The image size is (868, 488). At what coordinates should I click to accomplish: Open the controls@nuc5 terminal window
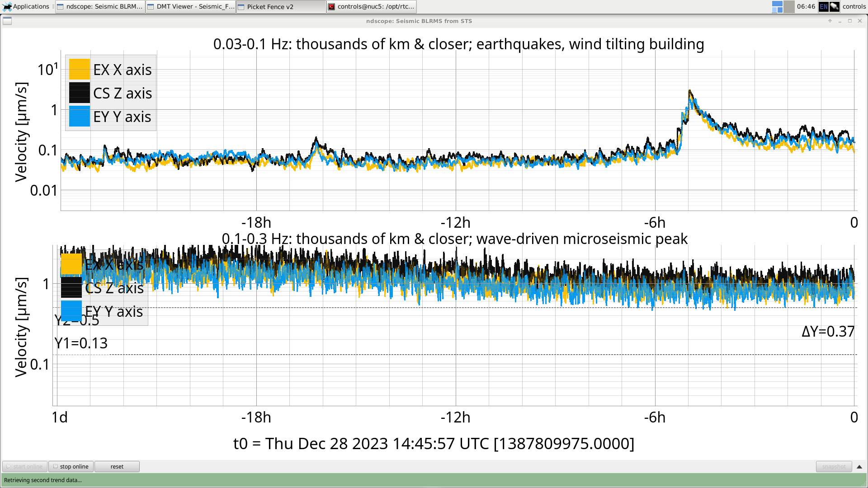click(371, 6)
